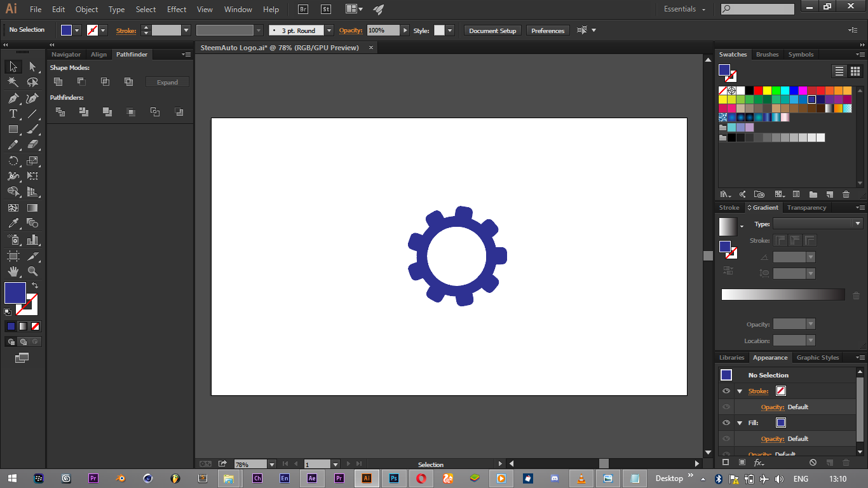Select the Eyedropper tool

coord(13,223)
